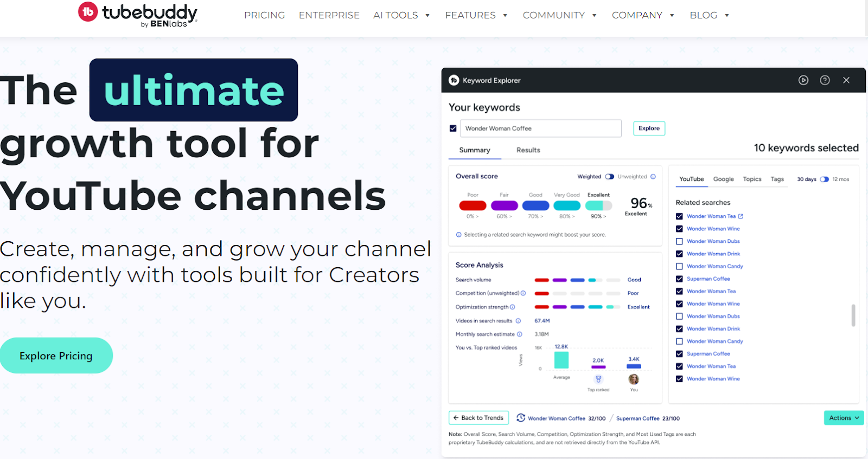
Task: Click the blue Good score pill
Action: coord(535,205)
